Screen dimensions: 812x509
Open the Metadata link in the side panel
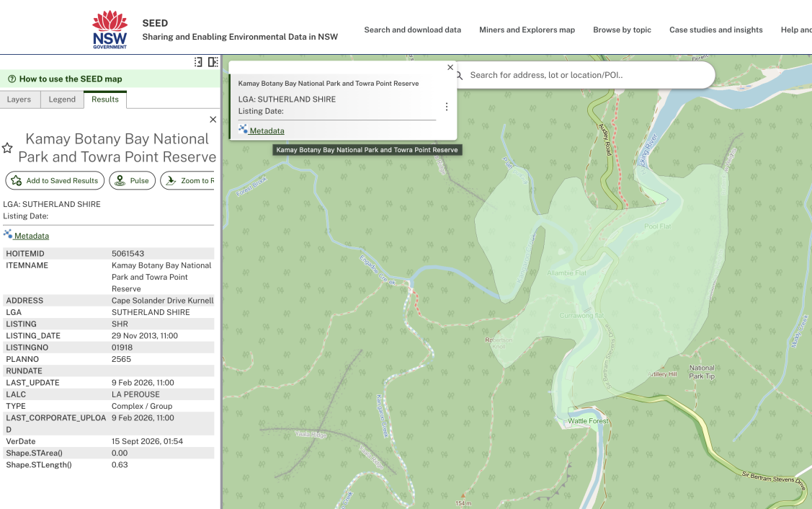pyautogui.click(x=32, y=236)
